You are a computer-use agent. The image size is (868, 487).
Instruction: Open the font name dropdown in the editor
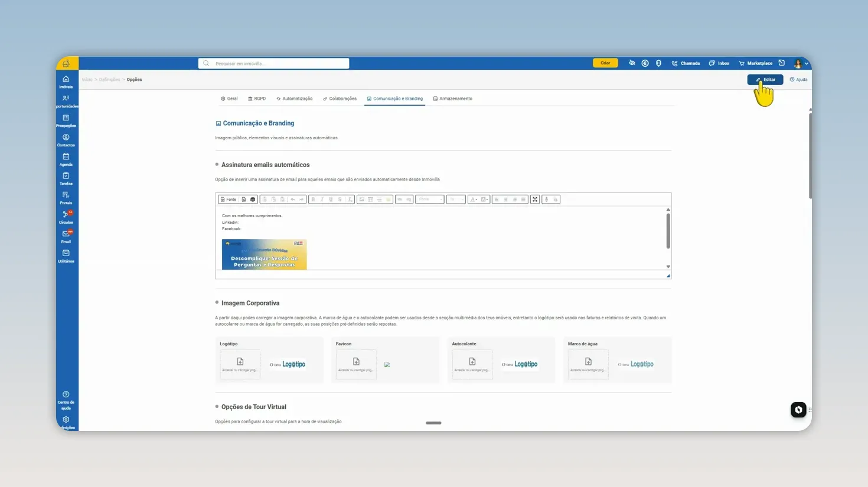[430, 200]
